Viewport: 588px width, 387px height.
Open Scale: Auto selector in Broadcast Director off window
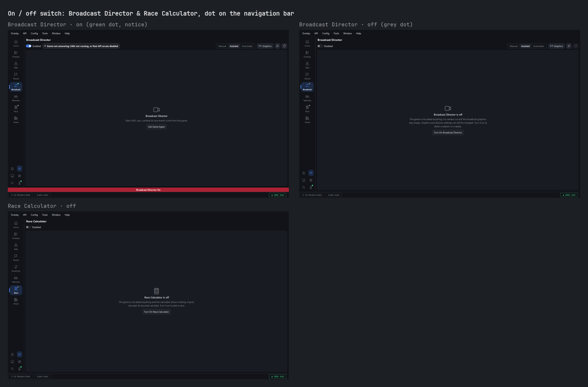coord(334,195)
